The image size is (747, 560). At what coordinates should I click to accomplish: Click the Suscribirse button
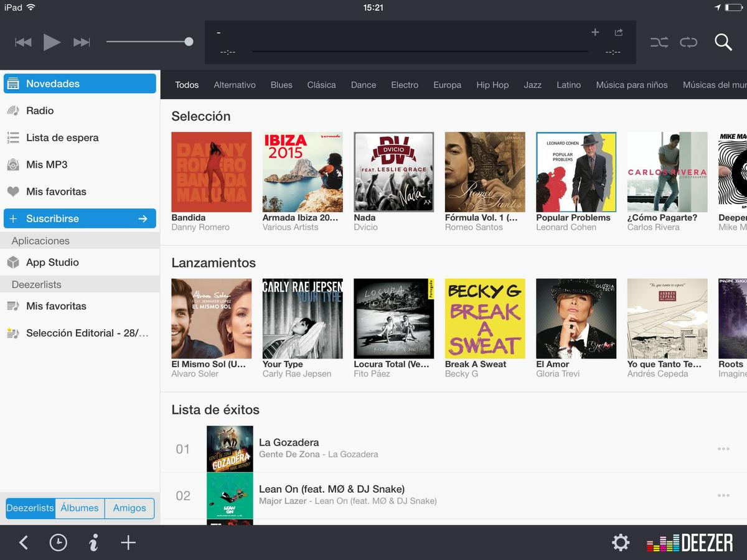pos(80,218)
